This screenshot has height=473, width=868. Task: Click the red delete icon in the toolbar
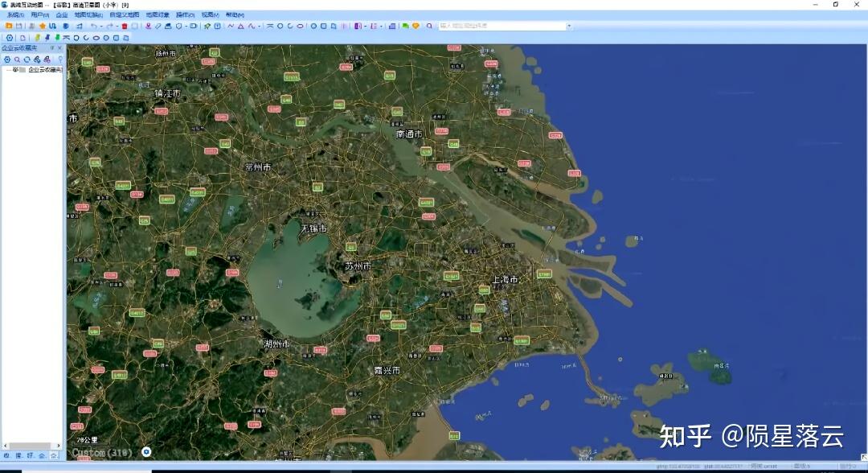coord(125,26)
